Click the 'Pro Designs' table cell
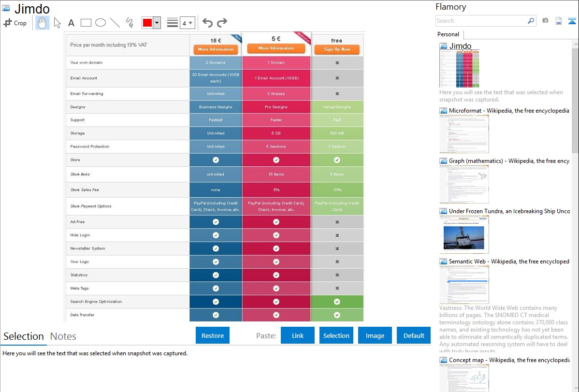 (x=276, y=107)
